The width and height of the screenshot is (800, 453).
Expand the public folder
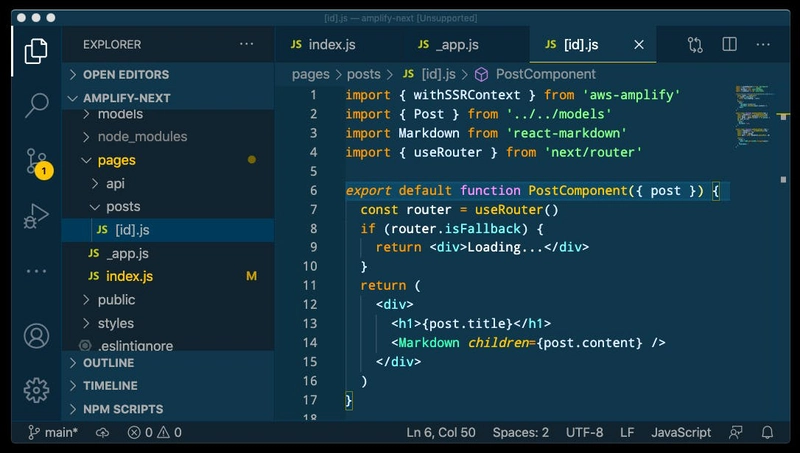tap(168, 300)
